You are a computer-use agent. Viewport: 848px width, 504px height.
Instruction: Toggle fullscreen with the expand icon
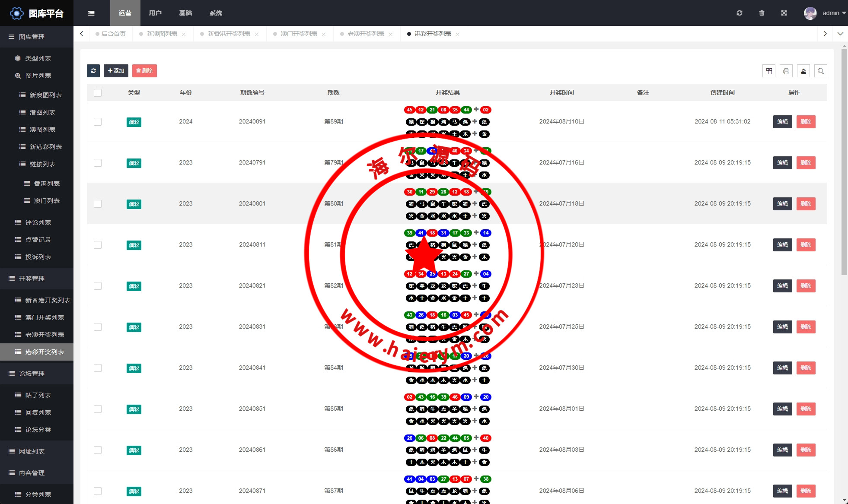coord(784,13)
